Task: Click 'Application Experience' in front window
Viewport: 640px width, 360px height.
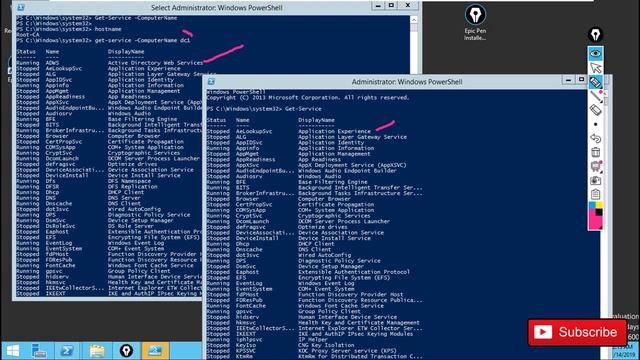Action: tap(334, 131)
